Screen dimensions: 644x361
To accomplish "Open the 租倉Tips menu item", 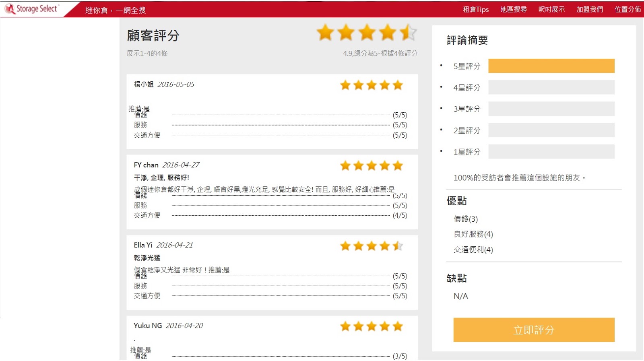I will click(475, 9).
